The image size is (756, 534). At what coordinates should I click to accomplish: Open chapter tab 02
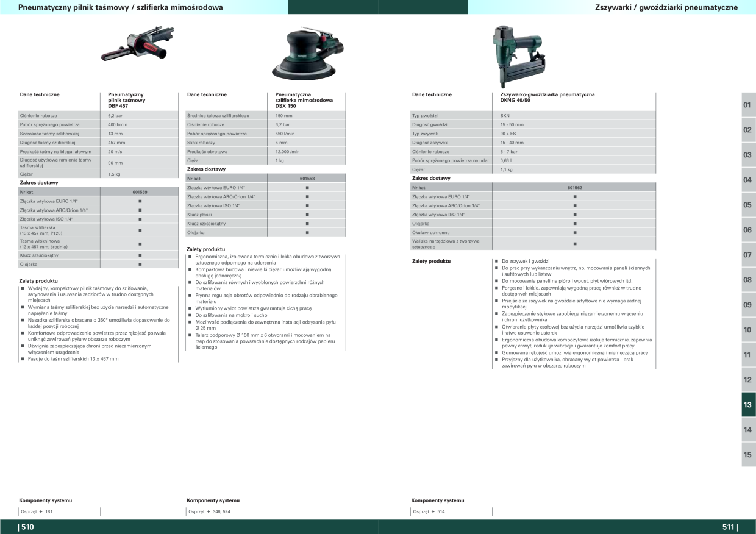[x=749, y=130]
